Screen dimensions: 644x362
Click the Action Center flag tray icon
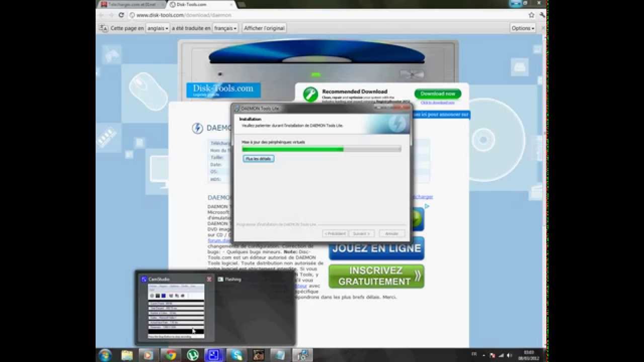pyautogui.click(x=492, y=354)
